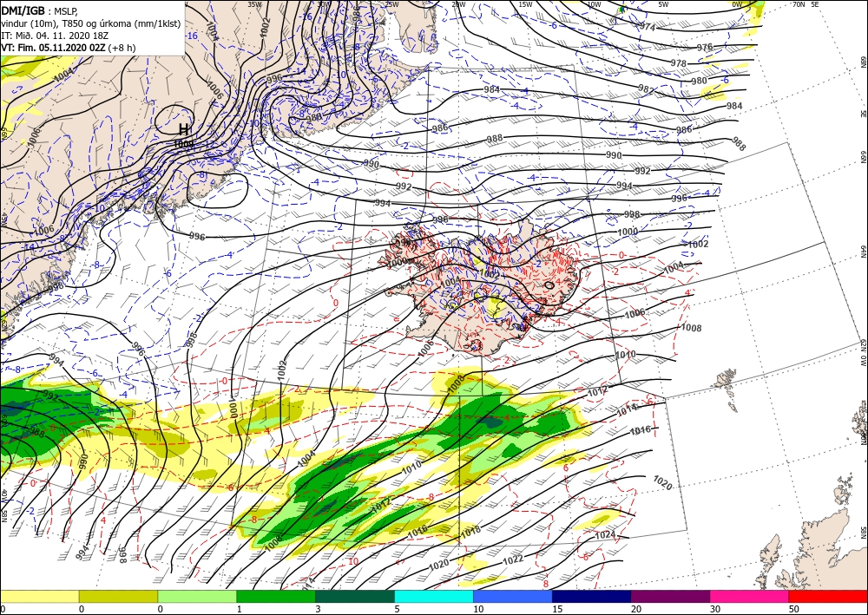Click the '982' isobar label

coord(646,88)
